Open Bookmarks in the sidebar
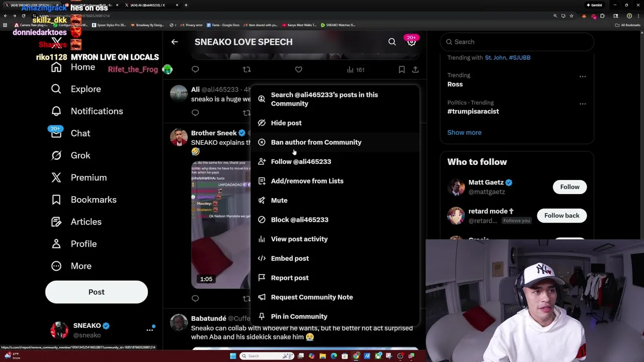Screen dimensions: 644x362 pyautogui.click(x=84, y=200)
